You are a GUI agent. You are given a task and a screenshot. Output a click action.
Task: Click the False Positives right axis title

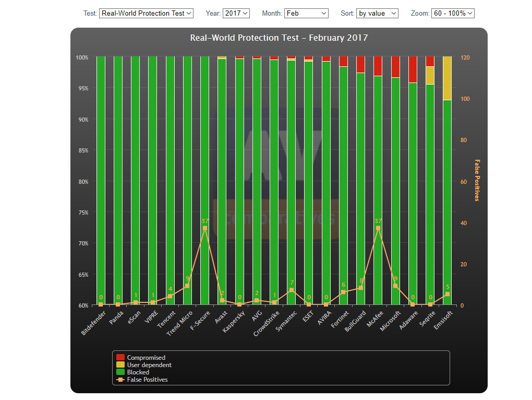click(477, 180)
